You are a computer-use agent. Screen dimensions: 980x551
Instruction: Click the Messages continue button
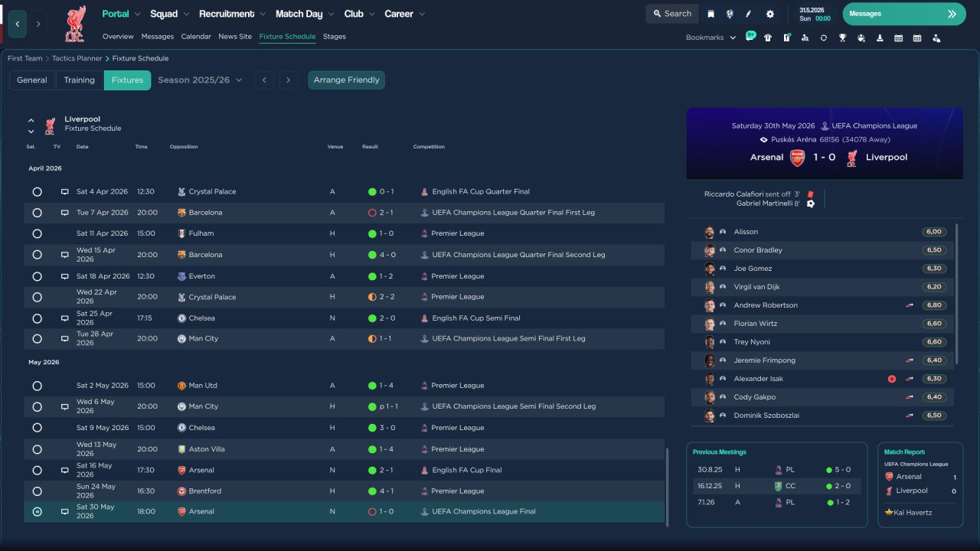[904, 14]
